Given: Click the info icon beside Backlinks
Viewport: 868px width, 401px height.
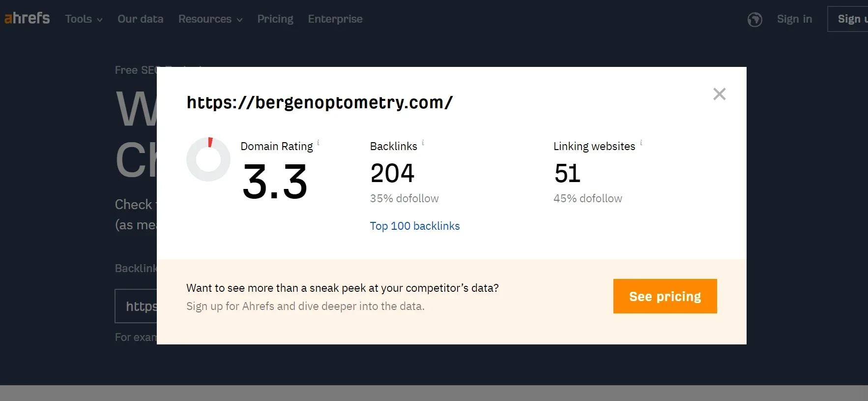Looking at the screenshot, I should pos(423,143).
